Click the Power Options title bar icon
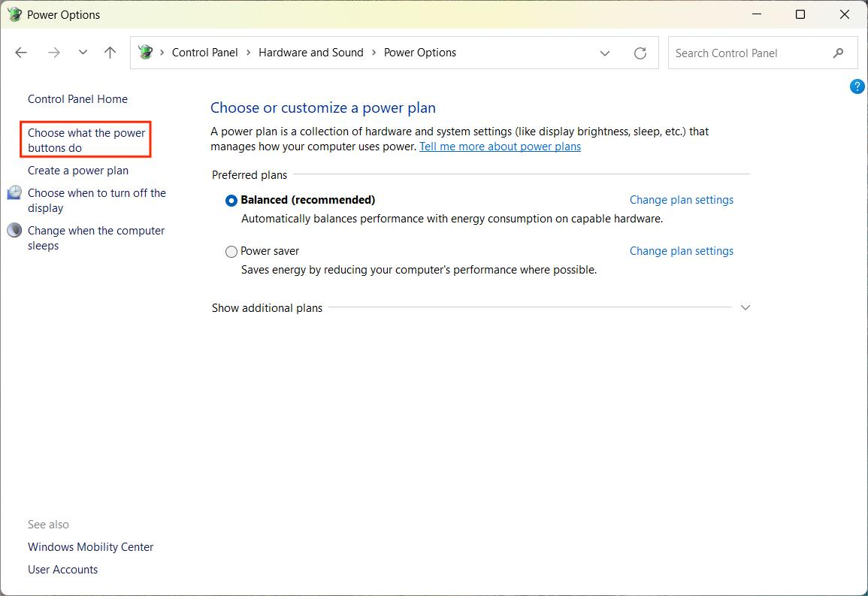 pos(14,14)
